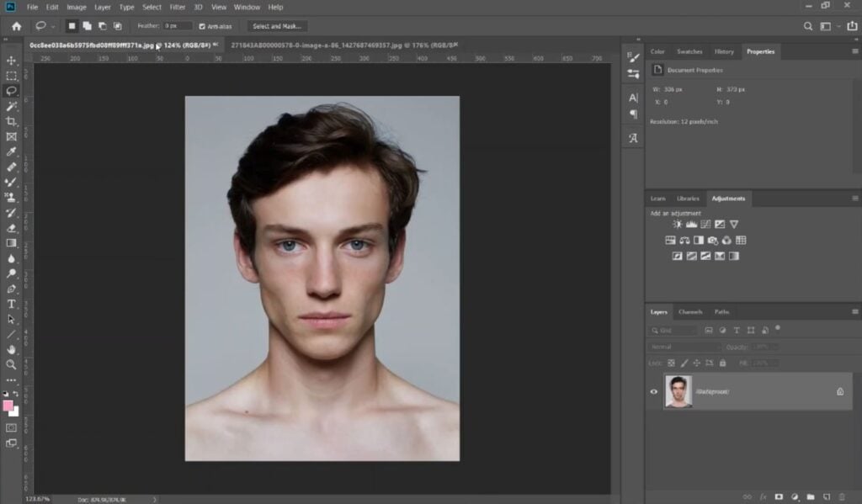Open the Filter menu

[x=177, y=7]
